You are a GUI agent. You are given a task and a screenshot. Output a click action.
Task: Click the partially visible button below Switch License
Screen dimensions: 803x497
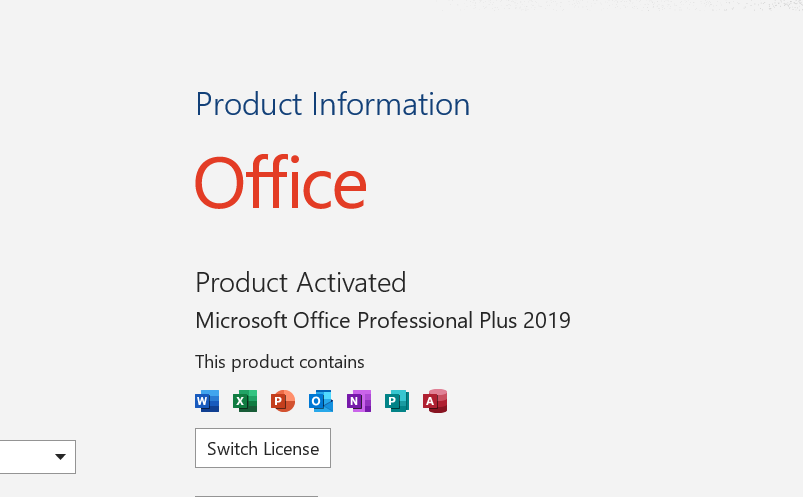click(257, 496)
